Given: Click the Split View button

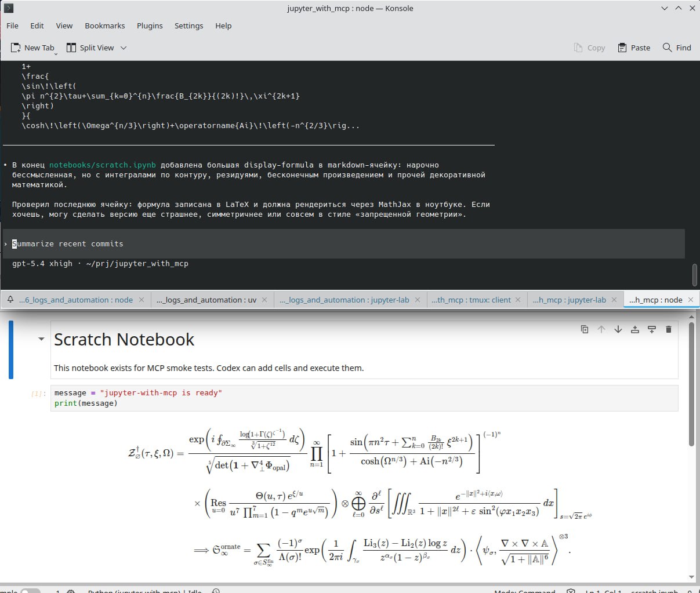Looking at the screenshot, I should [90, 48].
